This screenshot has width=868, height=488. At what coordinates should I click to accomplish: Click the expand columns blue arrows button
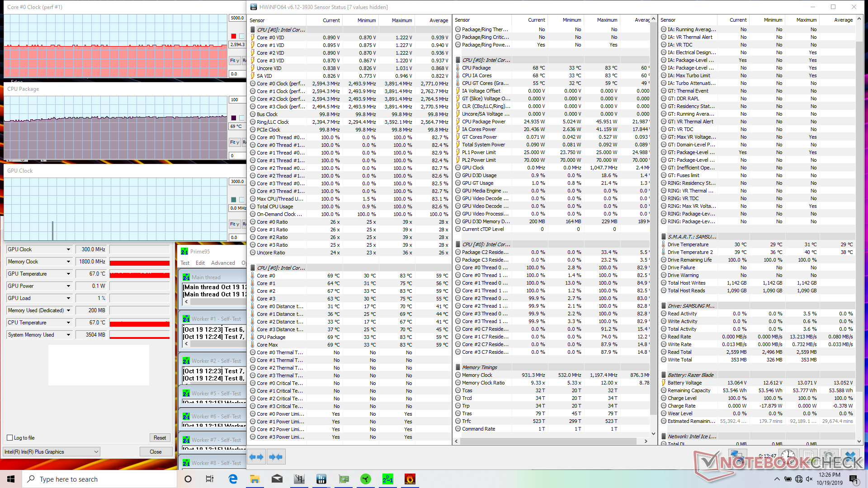[256, 457]
